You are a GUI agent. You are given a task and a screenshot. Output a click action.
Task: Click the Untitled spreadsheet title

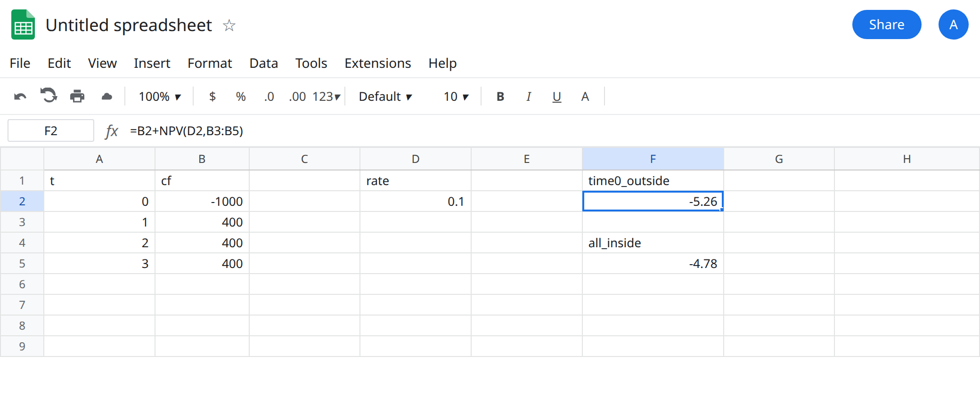click(129, 25)
